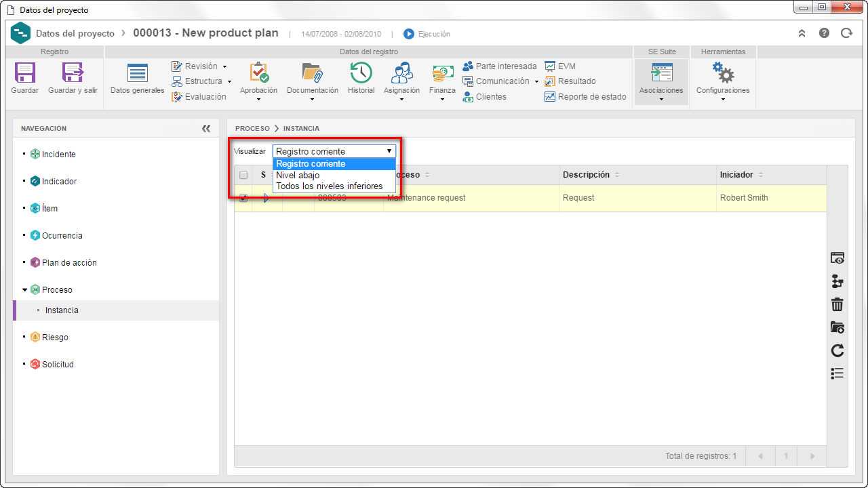The image size is (868, 488).
Task: Toggle the select-all checkbox in table header
Action: [x=243, y=175]
